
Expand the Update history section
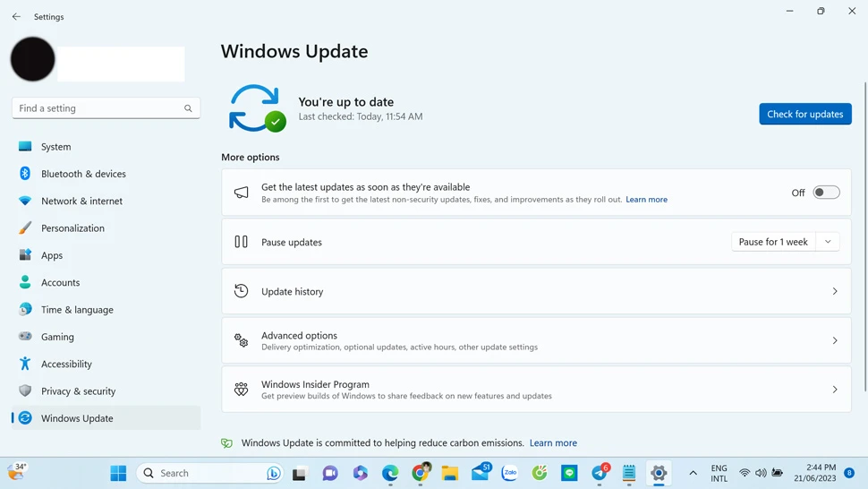536,291
